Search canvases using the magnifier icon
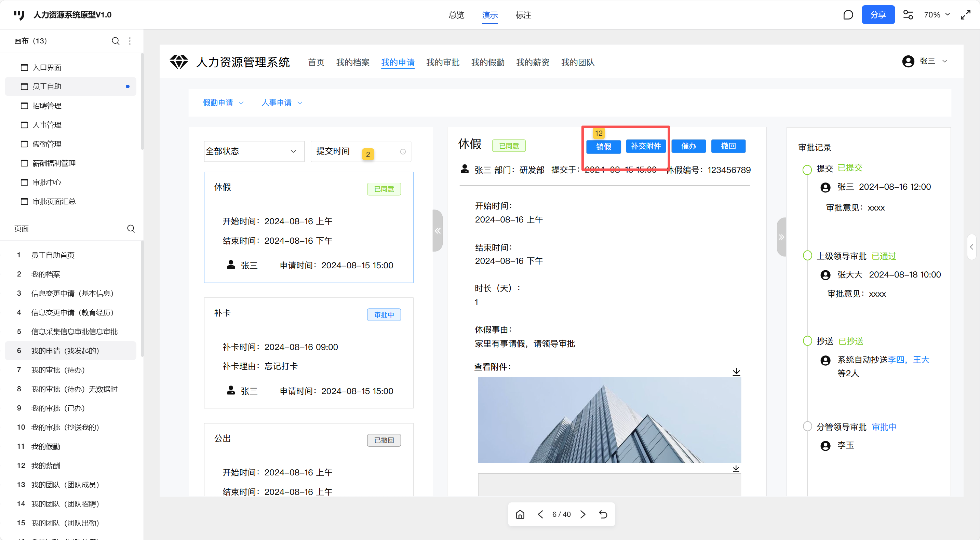980x540 pixels. (x=116, y=41)
